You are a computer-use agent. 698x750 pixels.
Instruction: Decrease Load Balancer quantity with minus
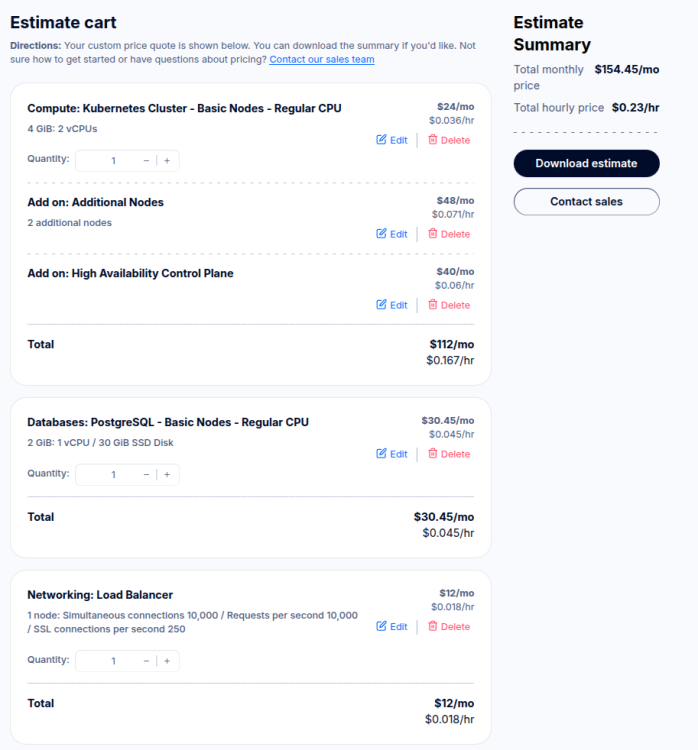pos(146,661)
